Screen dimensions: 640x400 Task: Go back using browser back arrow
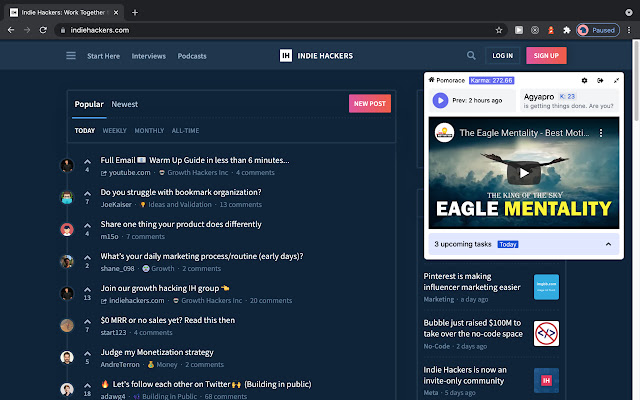click(11, 30)
